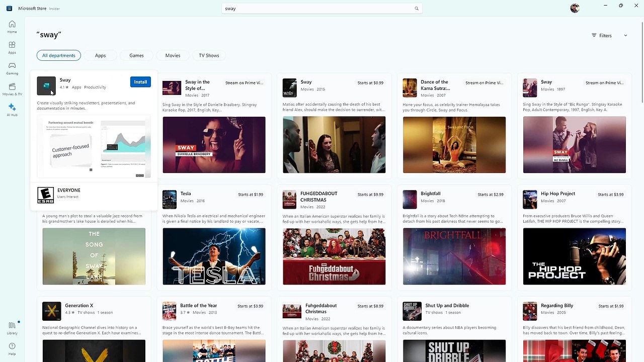Switch to the Games filter tab

click(136, 55)
